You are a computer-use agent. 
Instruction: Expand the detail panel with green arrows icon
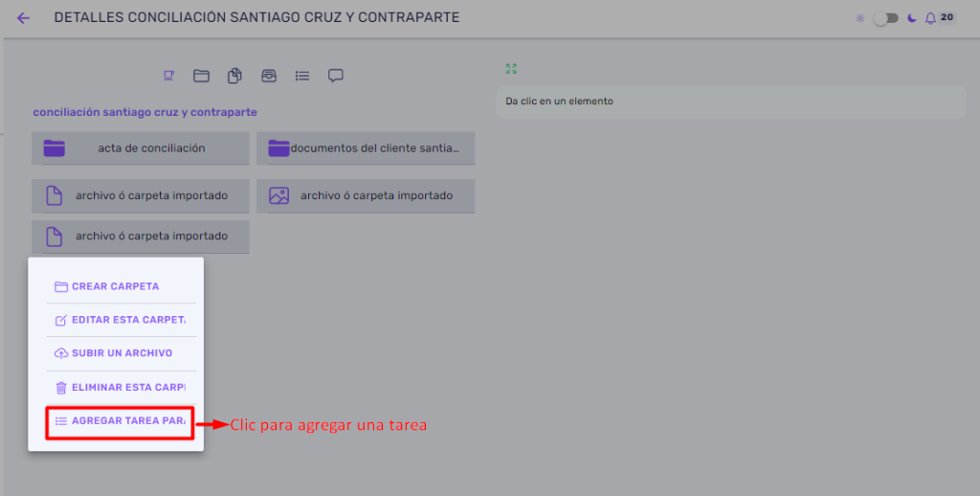[511, 69]
